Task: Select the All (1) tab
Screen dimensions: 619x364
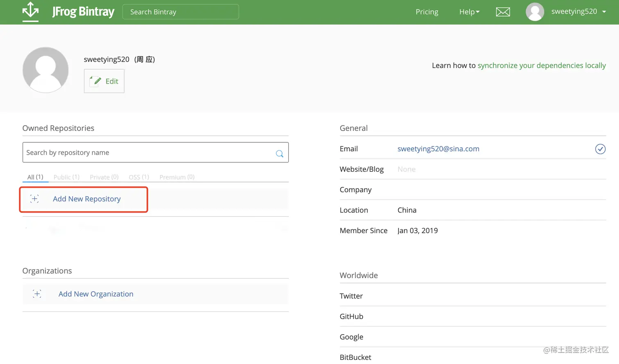Action: point(35,177)
